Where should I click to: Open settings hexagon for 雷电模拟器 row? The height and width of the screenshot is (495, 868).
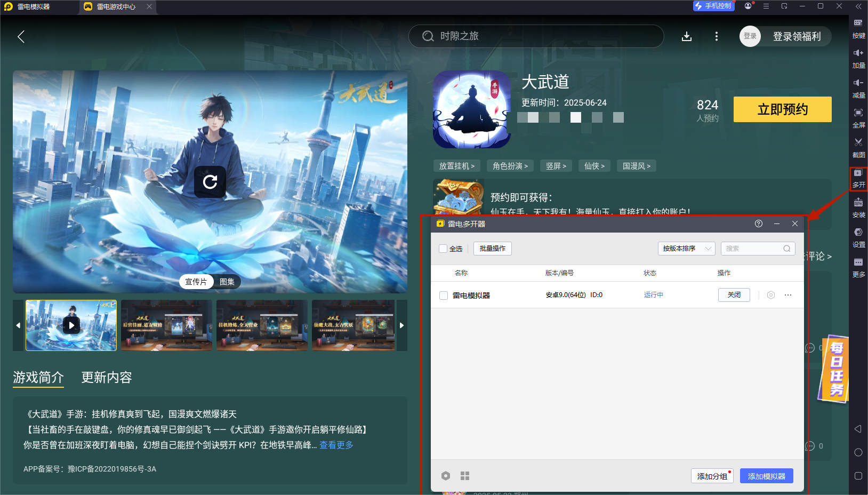tap(771, 295)
